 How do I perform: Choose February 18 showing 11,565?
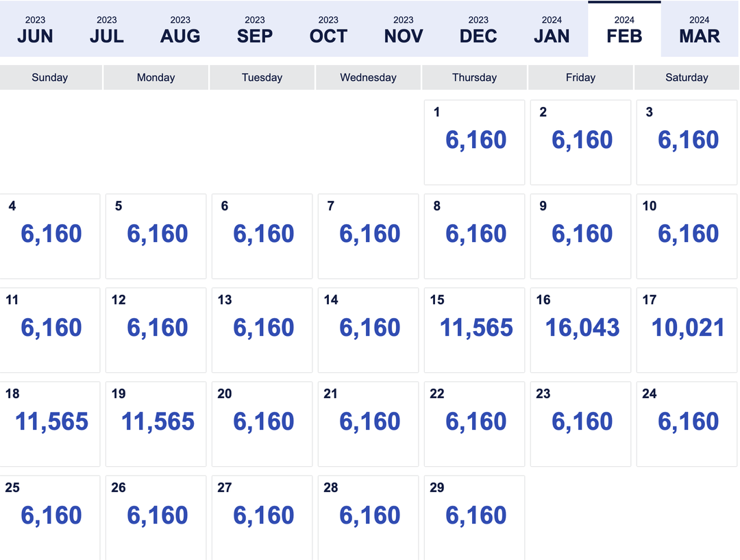tap(49, 422)
